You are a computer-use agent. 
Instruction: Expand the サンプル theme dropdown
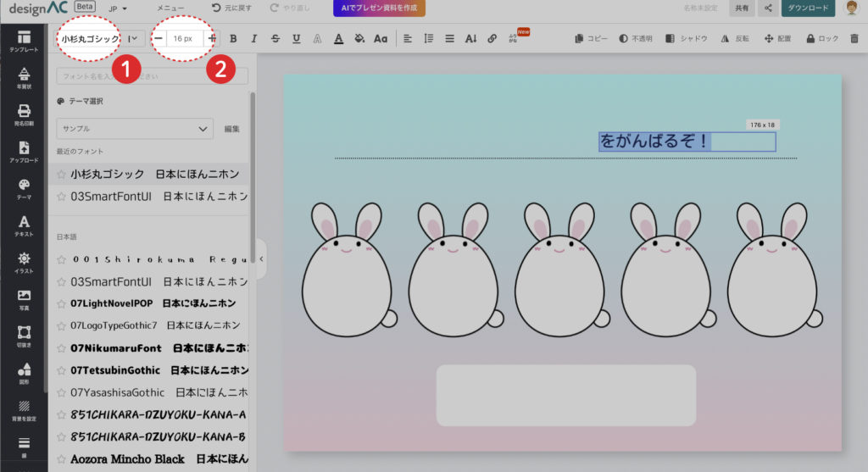point(135,129)
